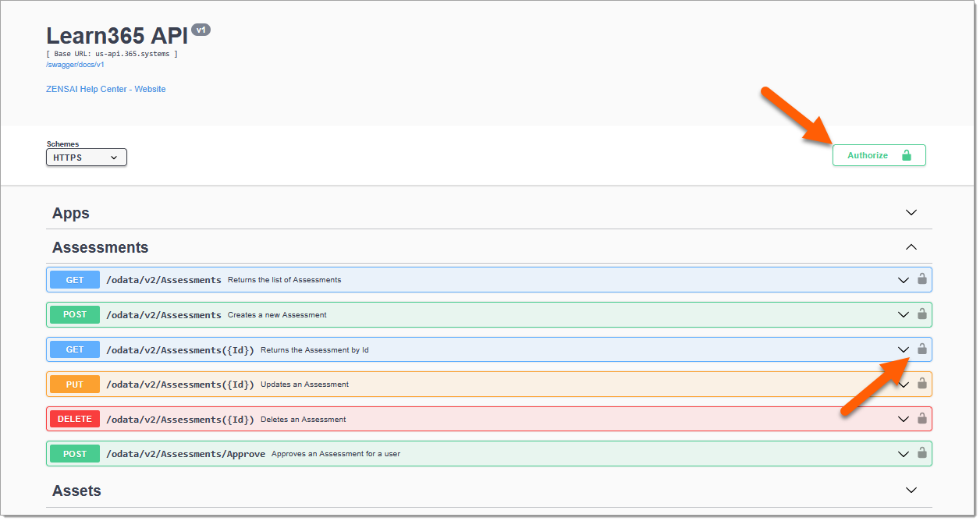980x521 pixels.
Task: Click the /swagger/docs/v1 link
Action: (75, 64)
